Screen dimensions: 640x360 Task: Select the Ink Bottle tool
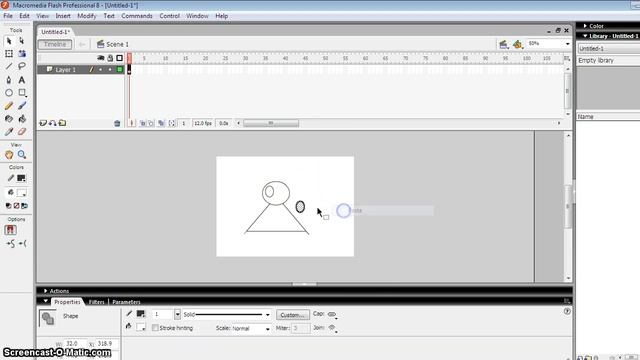(9, 119)
